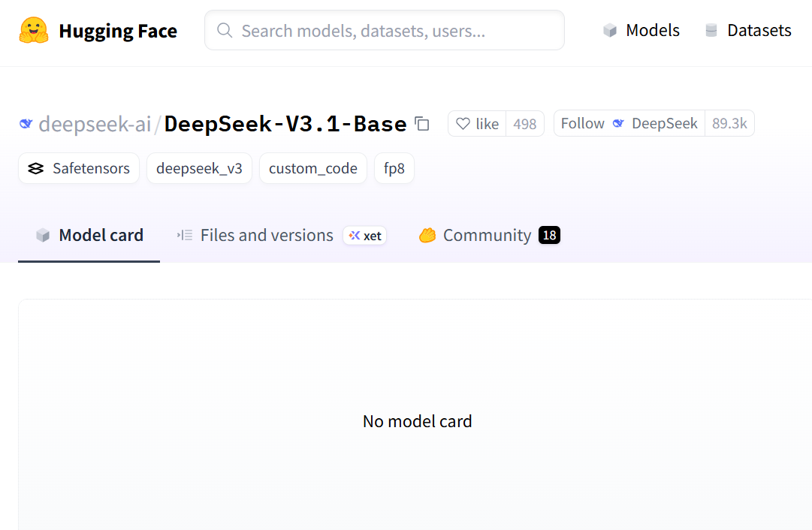Click the Hugging Face emoji logo

pyautogui.click(x=34, y=31)
